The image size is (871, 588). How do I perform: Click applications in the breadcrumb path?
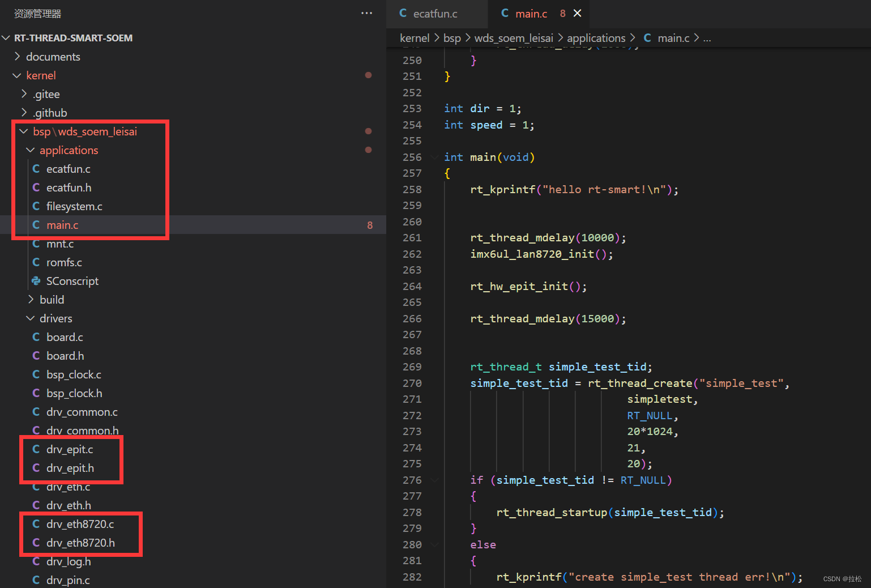(596, 38)
